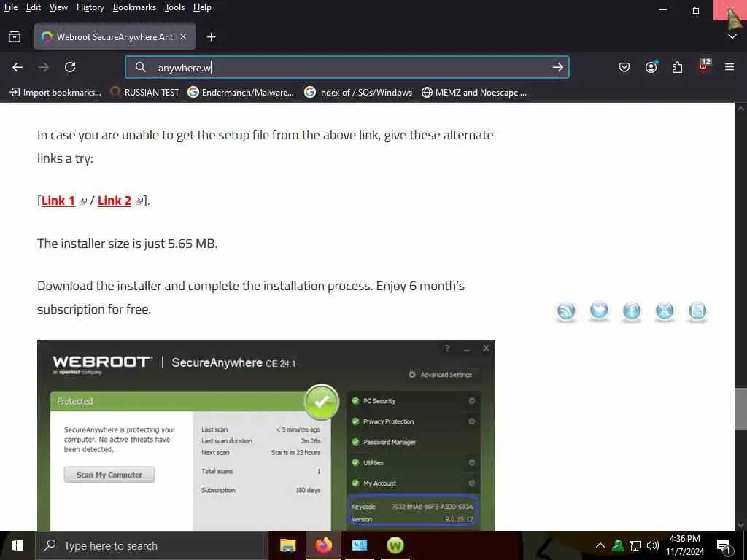The height and width of the screenshot is (560, 747).
Task: Go forward one page
Action: coord(44,67)
